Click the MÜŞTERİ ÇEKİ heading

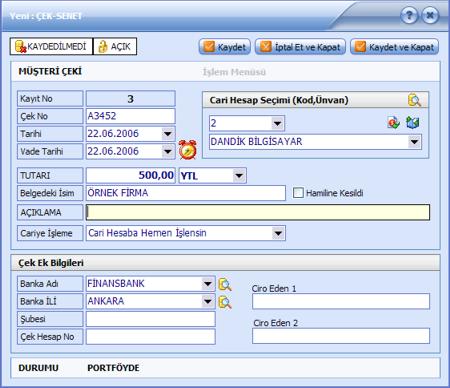click(x=50, y=72)
